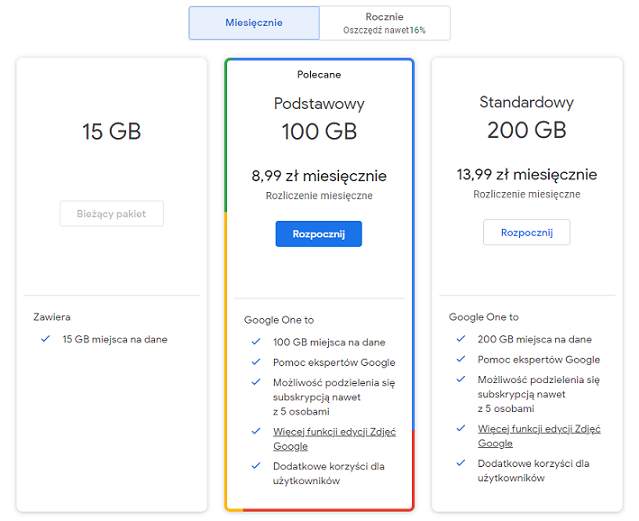The height and width of the screenshot is (521, 639).
Task: Open Więcej funkcji edycji Zdjęć link in Standardowy
Action: (x=524, y=435)
